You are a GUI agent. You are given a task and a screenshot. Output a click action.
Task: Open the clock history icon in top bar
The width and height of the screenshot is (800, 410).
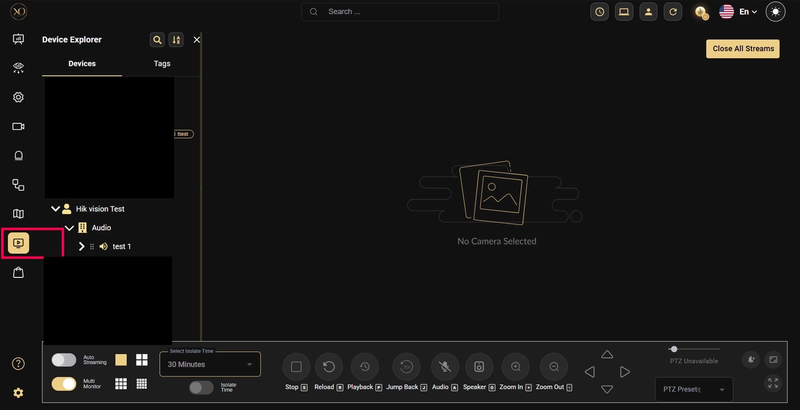tap(599, 12)
